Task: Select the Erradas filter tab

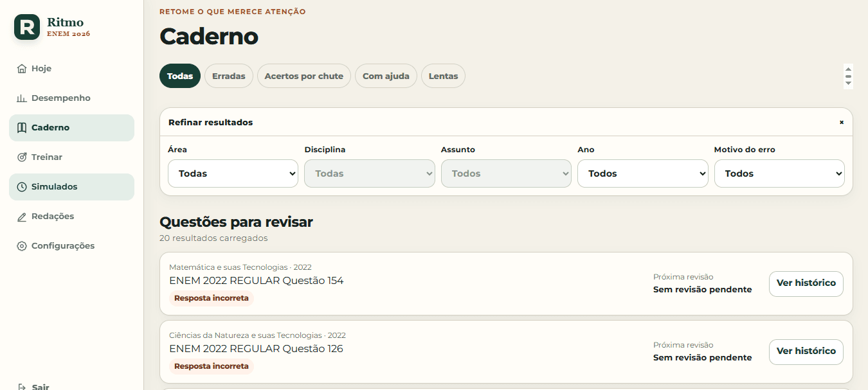Action: point(229,76)
